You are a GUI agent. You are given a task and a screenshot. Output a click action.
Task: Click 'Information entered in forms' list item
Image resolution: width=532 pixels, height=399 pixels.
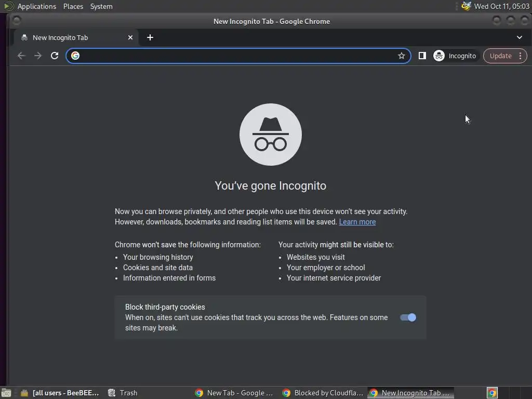click(169, 278)
